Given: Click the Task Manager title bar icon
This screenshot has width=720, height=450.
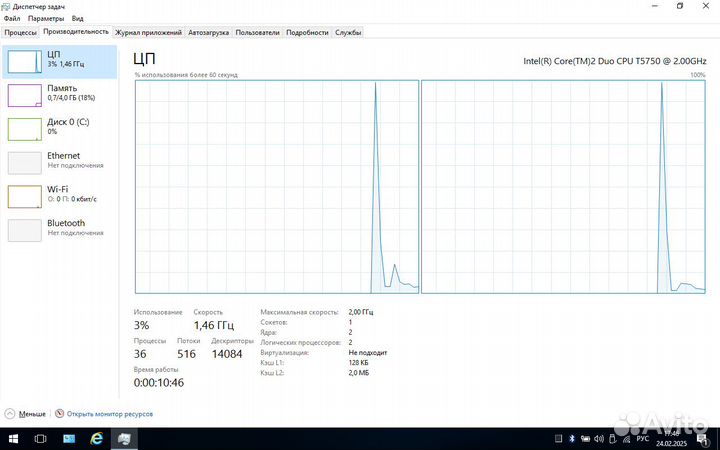Looking at the screenshot, I should (x=6, y=6).
